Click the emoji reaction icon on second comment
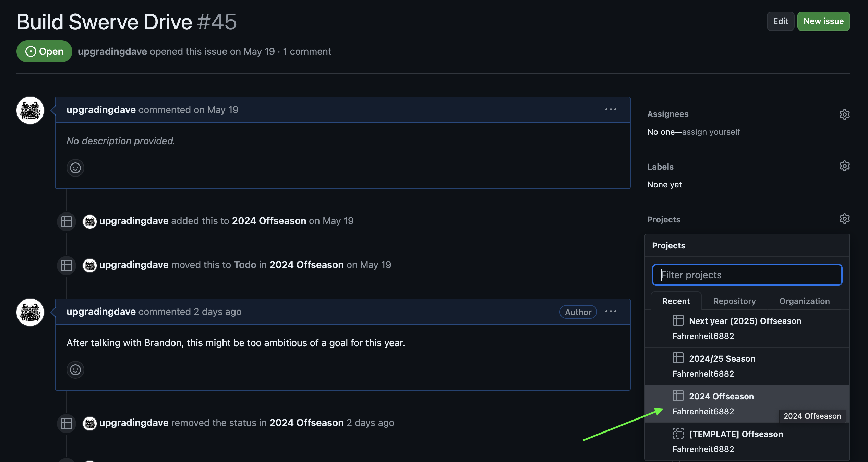This screenshot has width=868, height=462. coord(75,369)
